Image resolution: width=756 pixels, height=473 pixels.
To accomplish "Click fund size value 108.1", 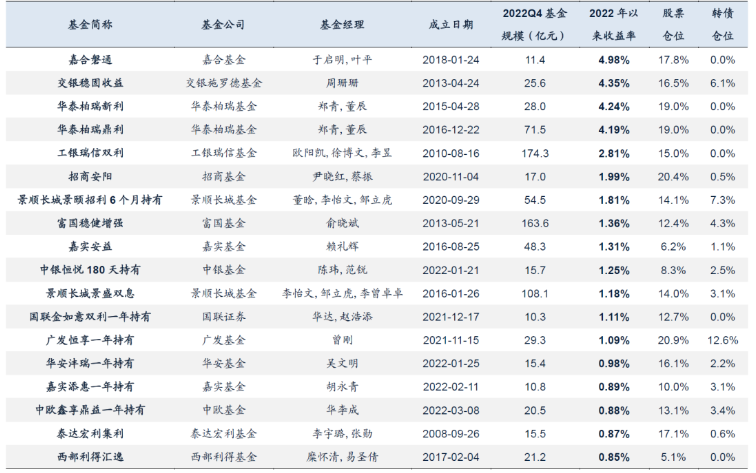I will [535, 293].
